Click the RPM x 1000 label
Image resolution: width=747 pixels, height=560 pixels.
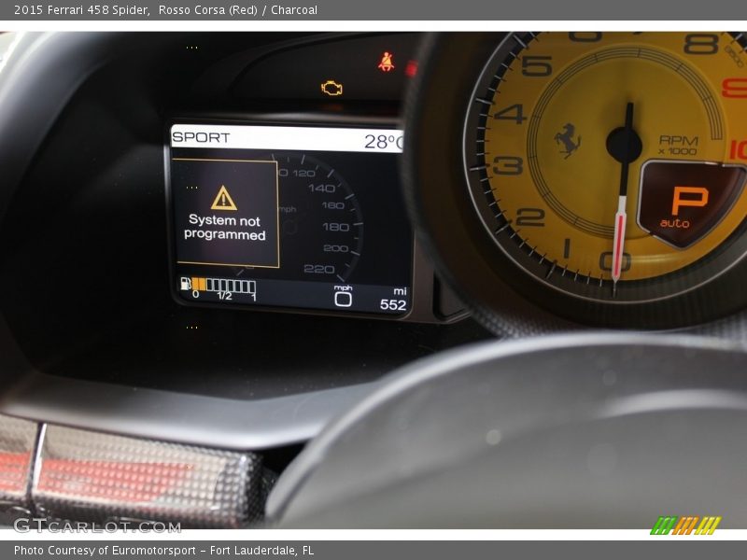coord(678,145)
